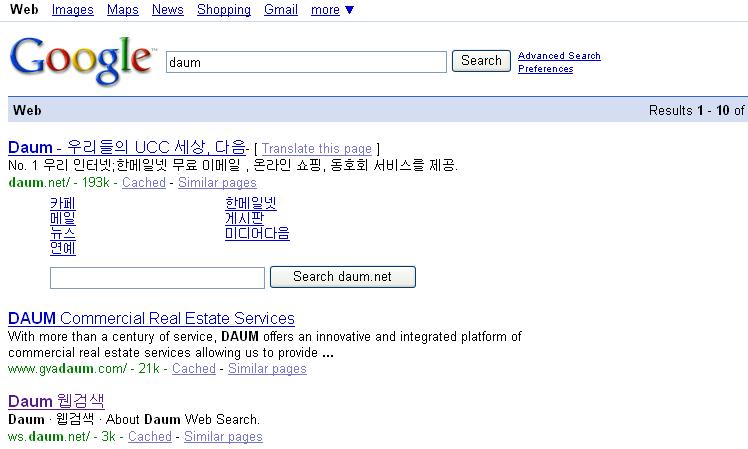The width and height of the screenshot is (748, 449).
Task: Switch to Maps search
Action: coord(123,10)
